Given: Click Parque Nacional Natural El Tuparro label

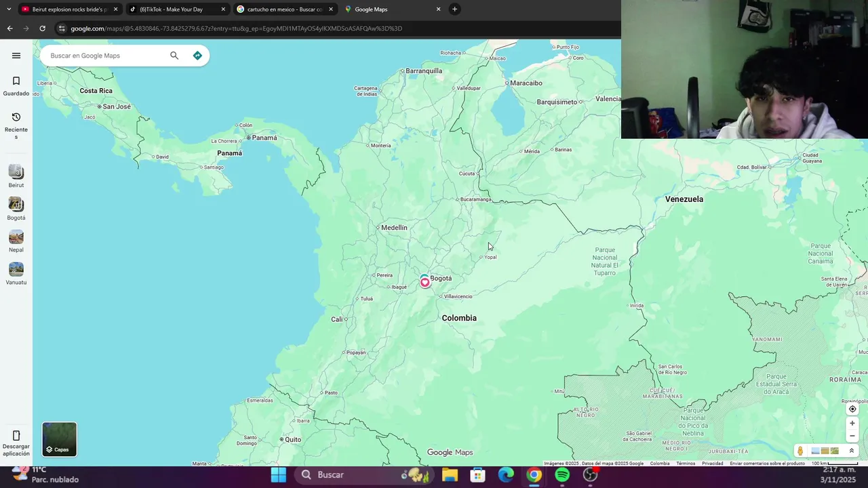Looking at the screenshot, I should pos(605,261).
